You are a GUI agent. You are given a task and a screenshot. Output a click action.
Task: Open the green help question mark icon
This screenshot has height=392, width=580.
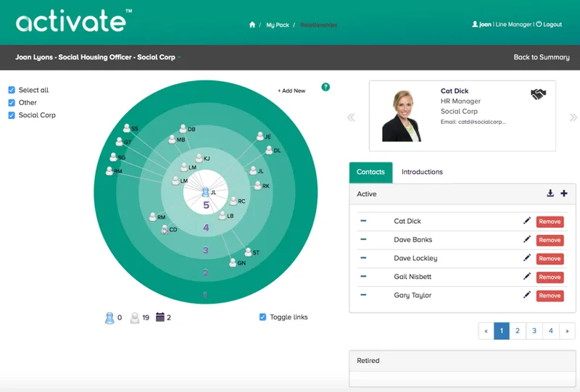326,87
